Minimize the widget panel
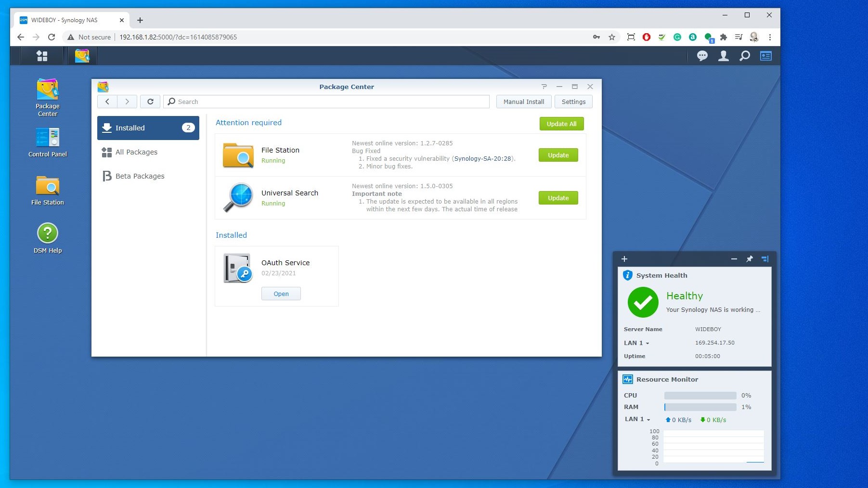This screenshot has height=488, width=868. tap(734, 259)
